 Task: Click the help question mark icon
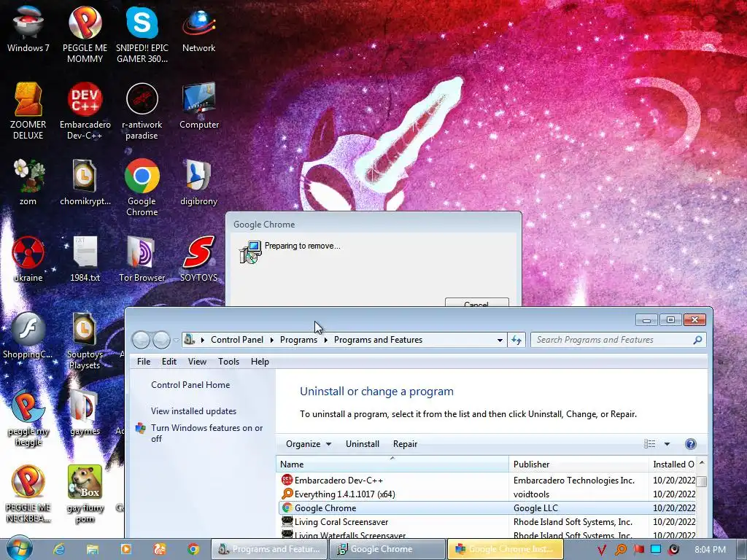(690, 444)
